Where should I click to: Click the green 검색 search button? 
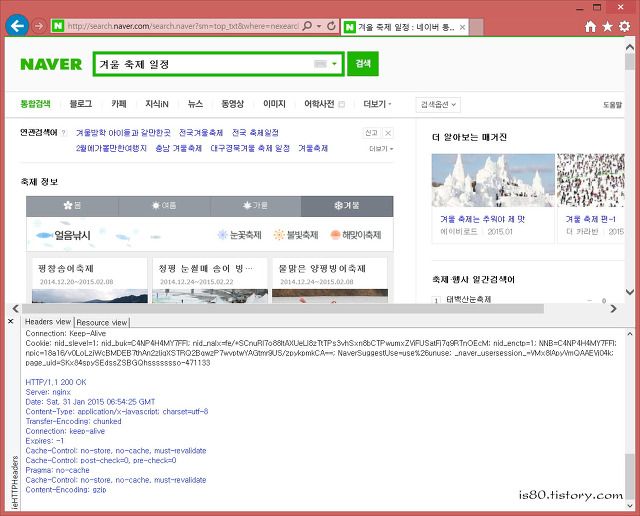[363, 64]
